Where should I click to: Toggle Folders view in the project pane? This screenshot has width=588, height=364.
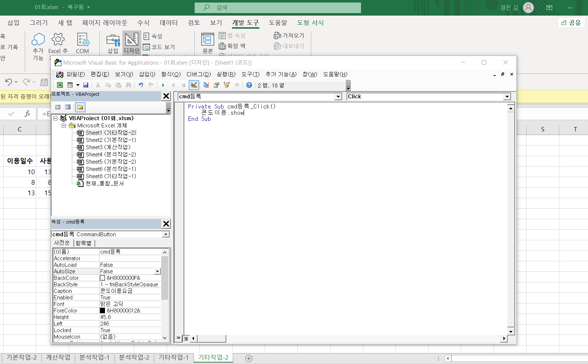[x=80, y=107]
